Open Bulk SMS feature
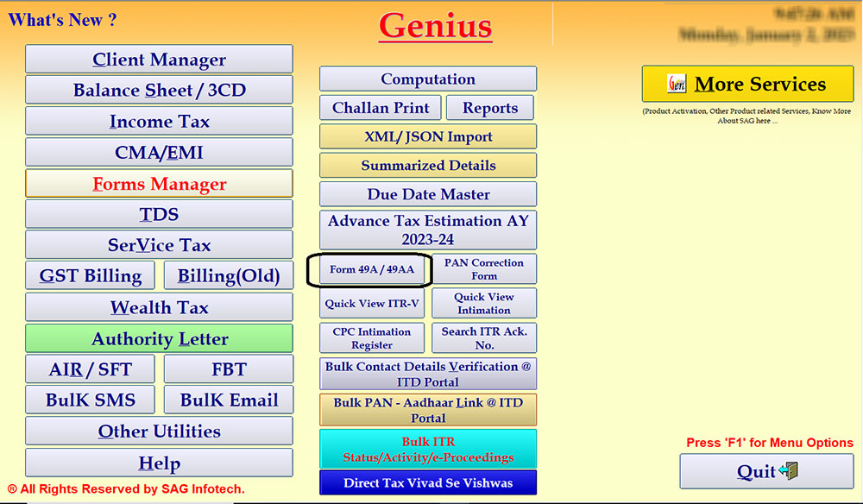863x504 pixels. click(90, 400)
